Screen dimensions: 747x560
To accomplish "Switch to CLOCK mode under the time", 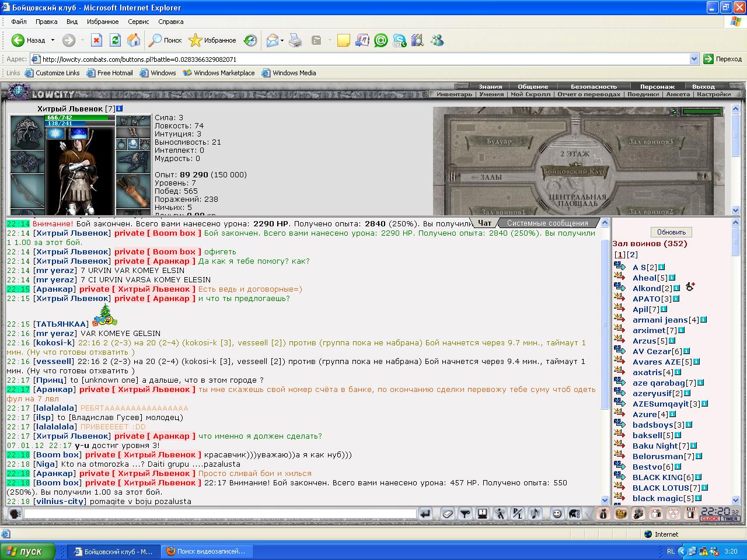I will tap(710, 519).
